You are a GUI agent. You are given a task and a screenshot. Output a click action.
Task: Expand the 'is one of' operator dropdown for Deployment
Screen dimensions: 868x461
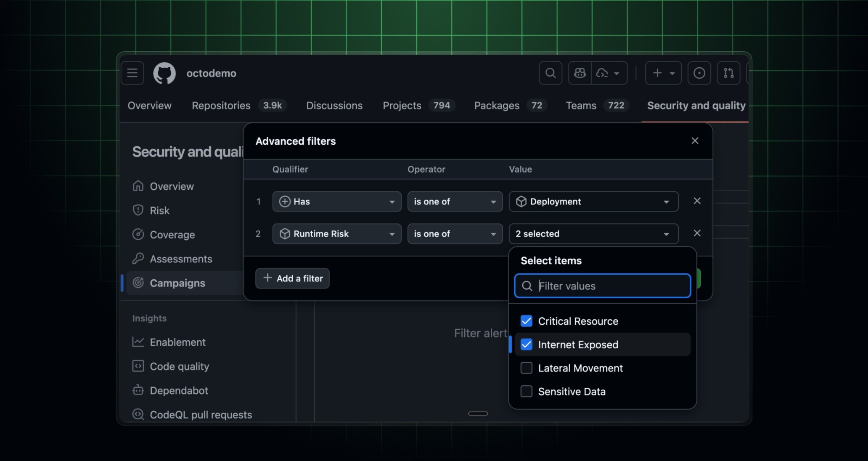(455, 201)
